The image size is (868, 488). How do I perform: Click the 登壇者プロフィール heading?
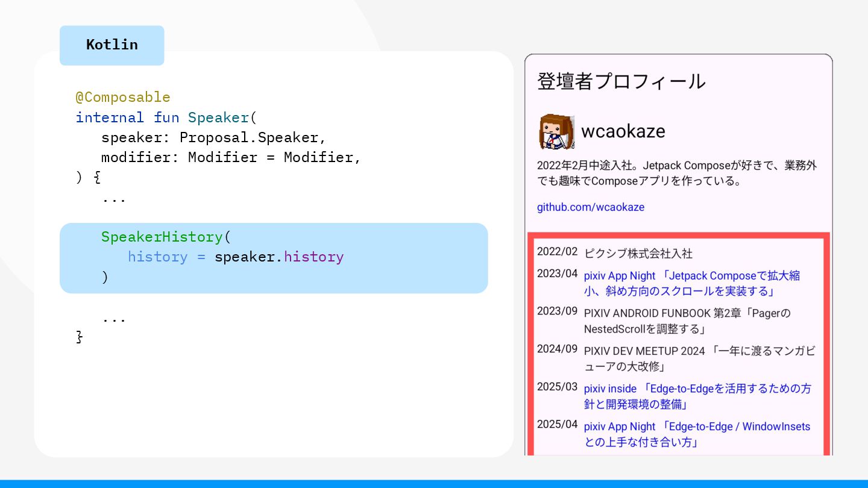621,81
